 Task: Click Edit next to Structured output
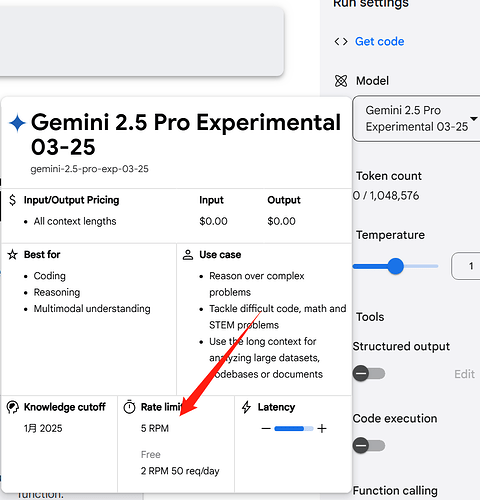tap(464, 374)
